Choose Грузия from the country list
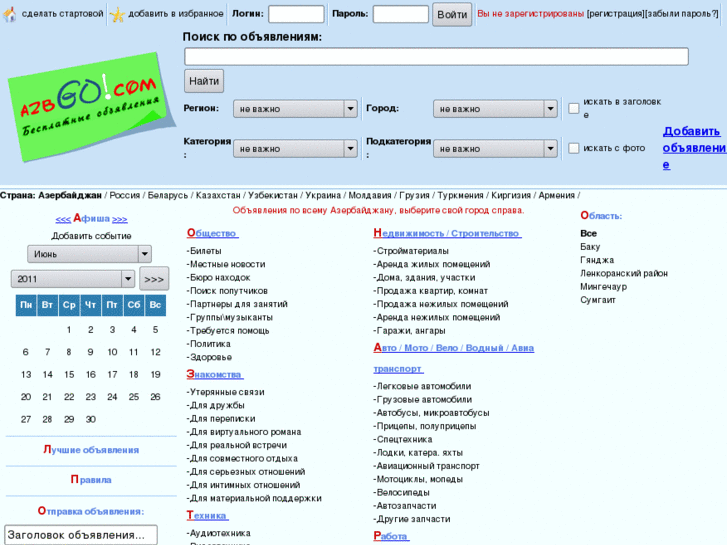 [413, 196]
